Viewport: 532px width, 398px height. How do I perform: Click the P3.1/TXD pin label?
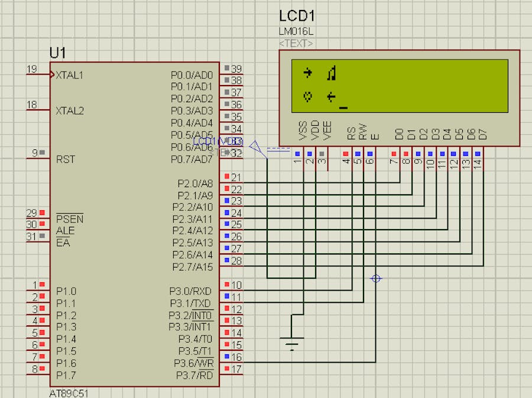click(191, 303)
